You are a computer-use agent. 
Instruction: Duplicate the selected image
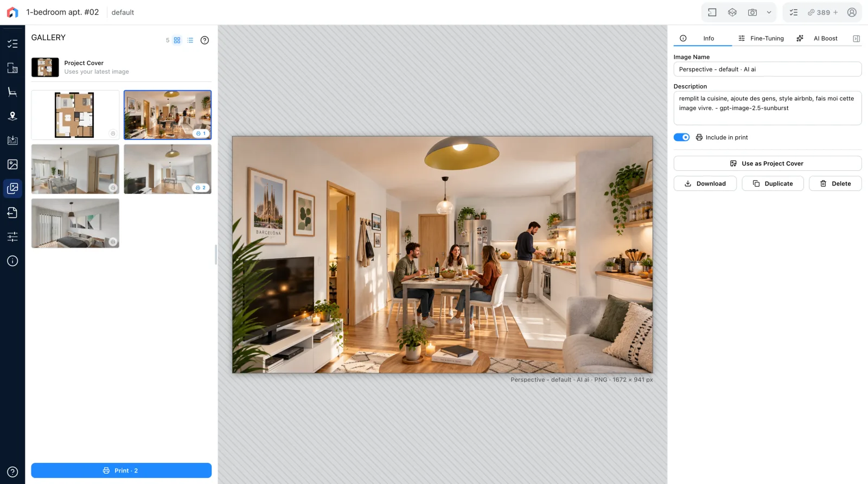773,183
